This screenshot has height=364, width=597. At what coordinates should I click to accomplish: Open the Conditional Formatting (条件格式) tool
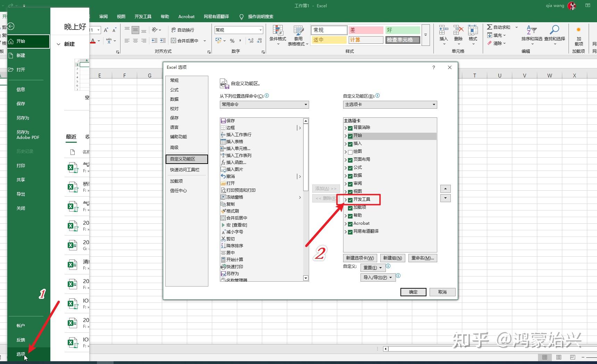click(x=277, y=35)
